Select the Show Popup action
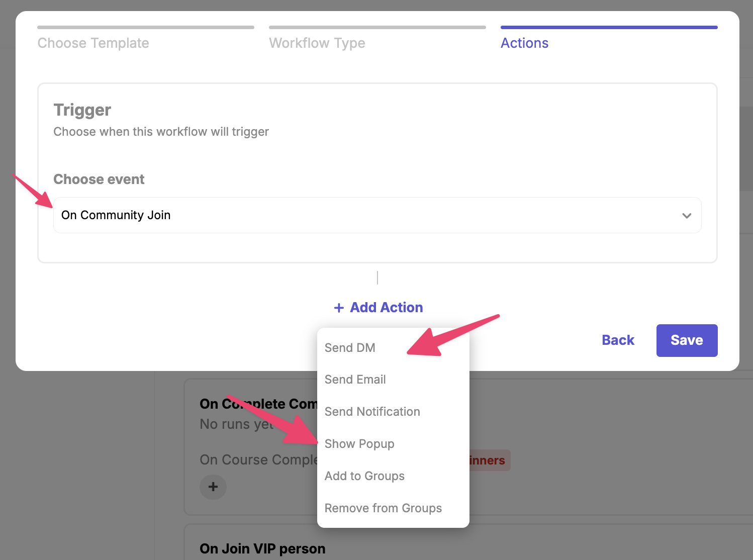 pyautogui.click(x=359, y=444)
